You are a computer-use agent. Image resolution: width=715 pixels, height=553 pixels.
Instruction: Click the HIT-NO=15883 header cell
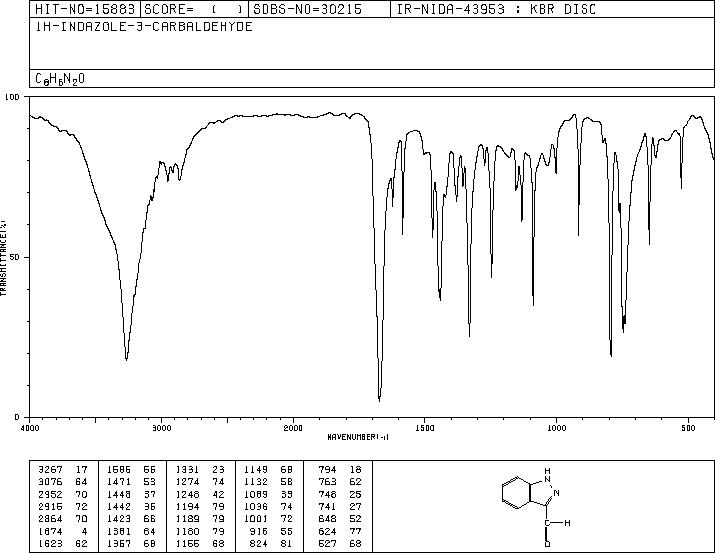pos(85,9)
